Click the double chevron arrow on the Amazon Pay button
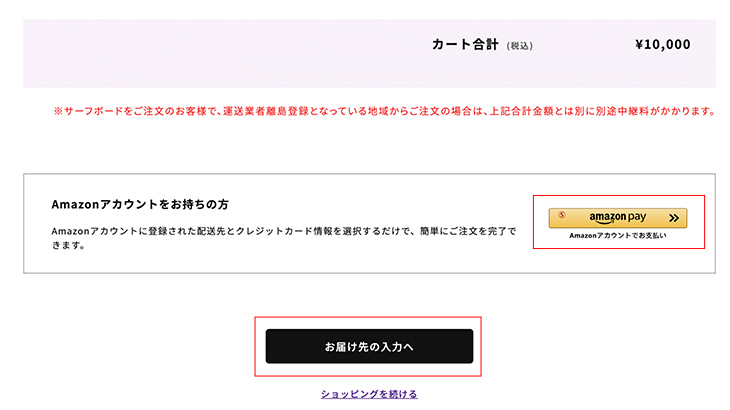The image size is (730, 410). point(675,218)
